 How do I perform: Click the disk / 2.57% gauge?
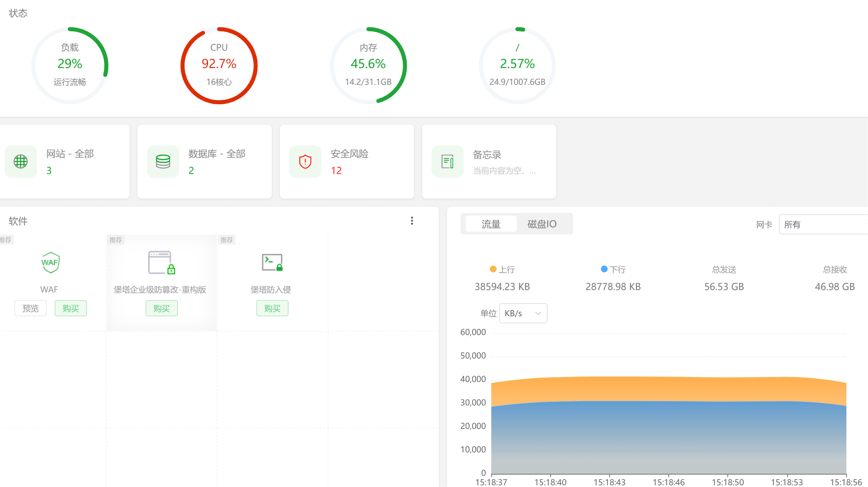coord(517,65)
